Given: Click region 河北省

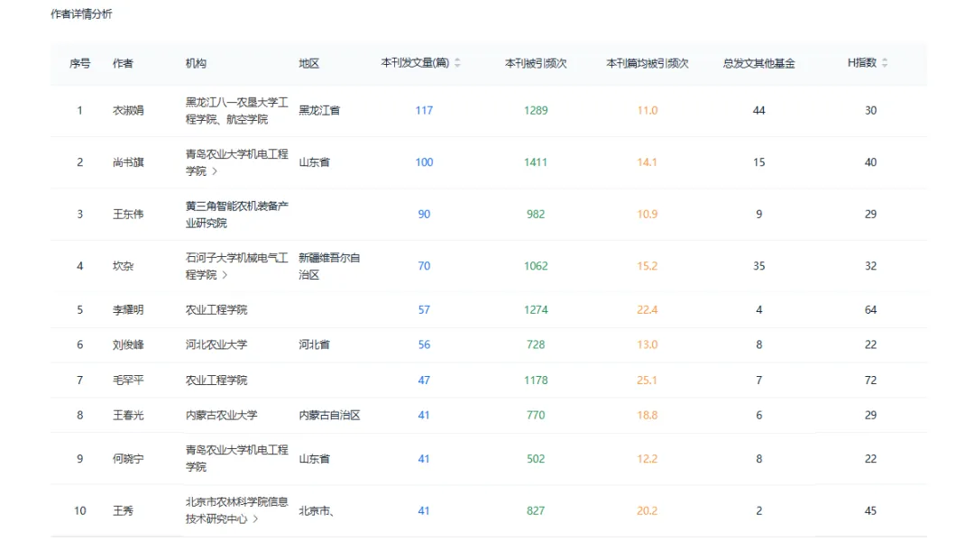Looking at the screenshot, I should click(315, 344).
